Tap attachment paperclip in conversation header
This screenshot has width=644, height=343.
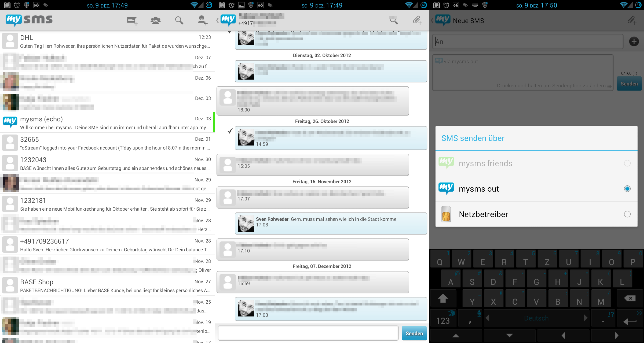(417, 20)
